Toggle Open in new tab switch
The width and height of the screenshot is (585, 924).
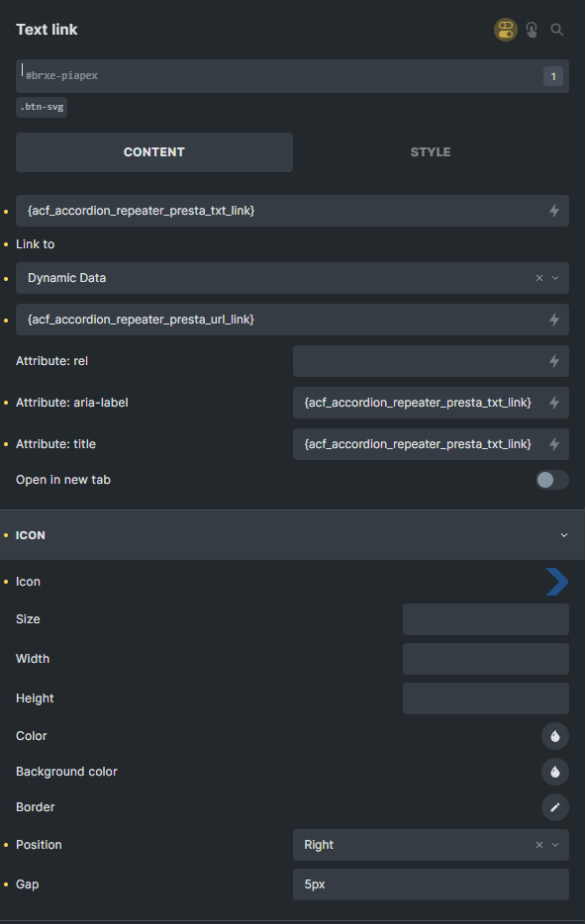click(x=552, y=480)
